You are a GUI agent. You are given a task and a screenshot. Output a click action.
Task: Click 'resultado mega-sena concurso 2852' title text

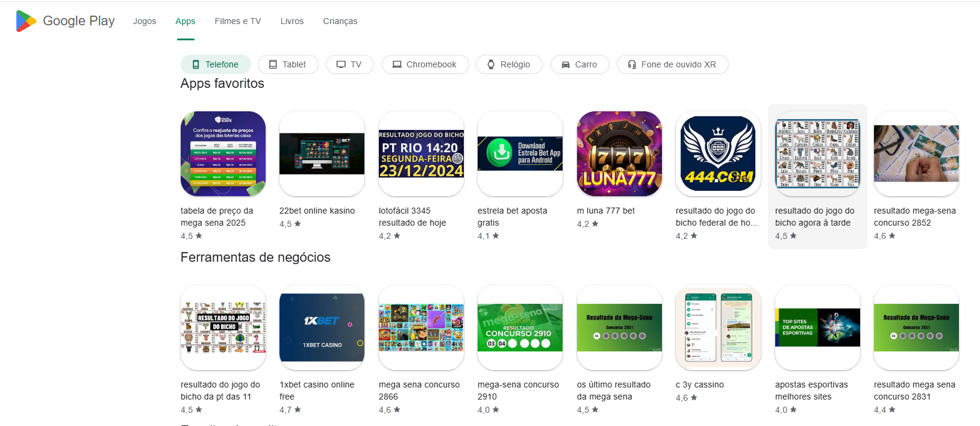point(915,217)
